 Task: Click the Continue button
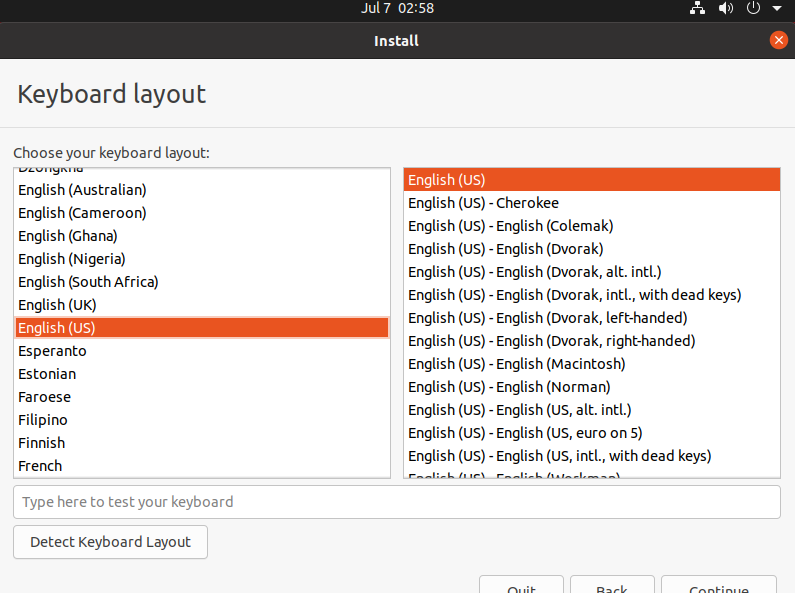pos(718,586)
